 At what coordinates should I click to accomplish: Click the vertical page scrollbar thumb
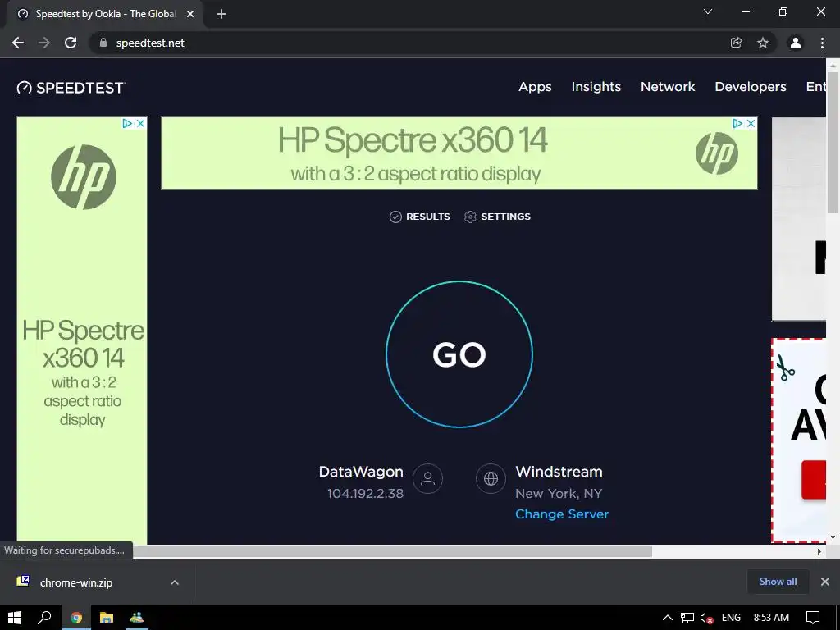click(x=833, y=142)
